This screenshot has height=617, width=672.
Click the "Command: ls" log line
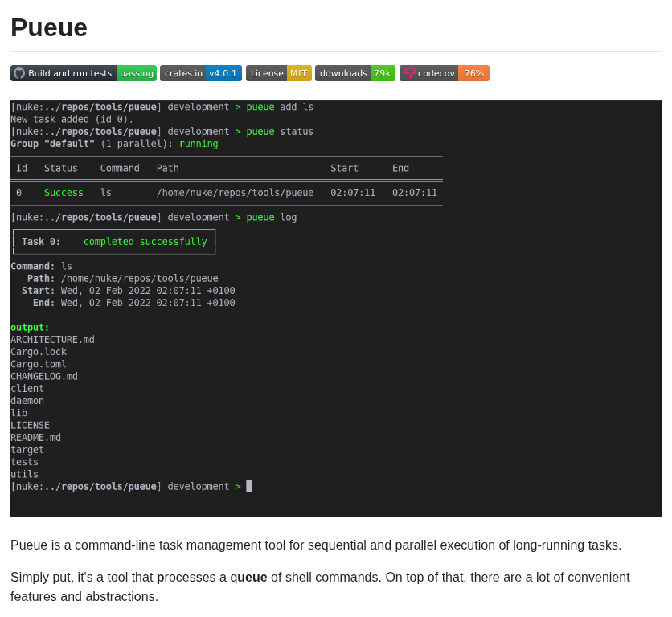point(42,266)
